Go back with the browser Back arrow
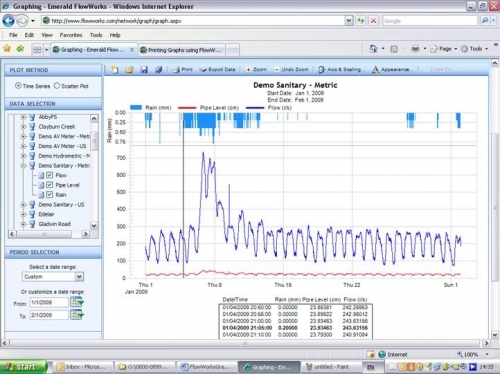Image resolution: width=500 pixels, height=374 pixels. tap(8, 21)
